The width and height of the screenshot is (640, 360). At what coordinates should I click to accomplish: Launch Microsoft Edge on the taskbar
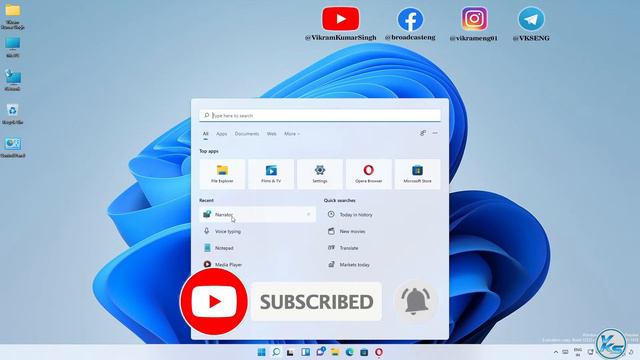[350, 352]
